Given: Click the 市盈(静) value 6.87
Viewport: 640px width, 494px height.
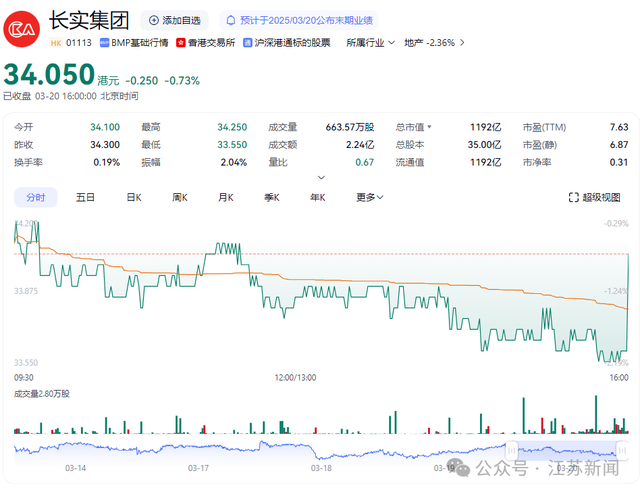Looking at the screenshot, I should tap(619, 145).
